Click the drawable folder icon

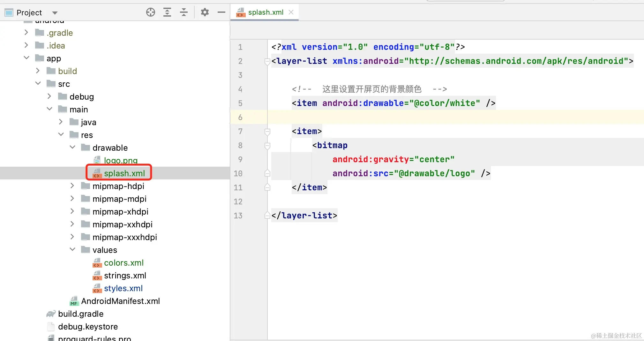pos(86,148)
